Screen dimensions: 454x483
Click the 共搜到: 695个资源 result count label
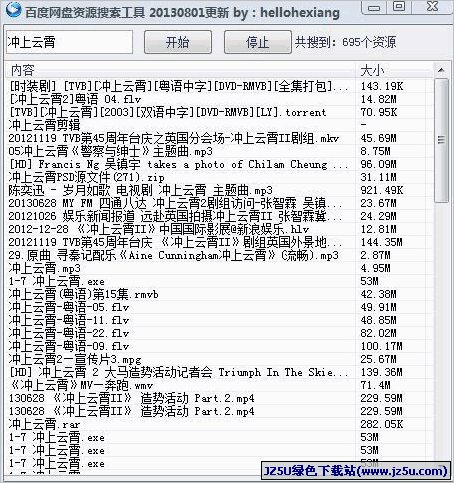pyautogui.click(x=345, y=42)
